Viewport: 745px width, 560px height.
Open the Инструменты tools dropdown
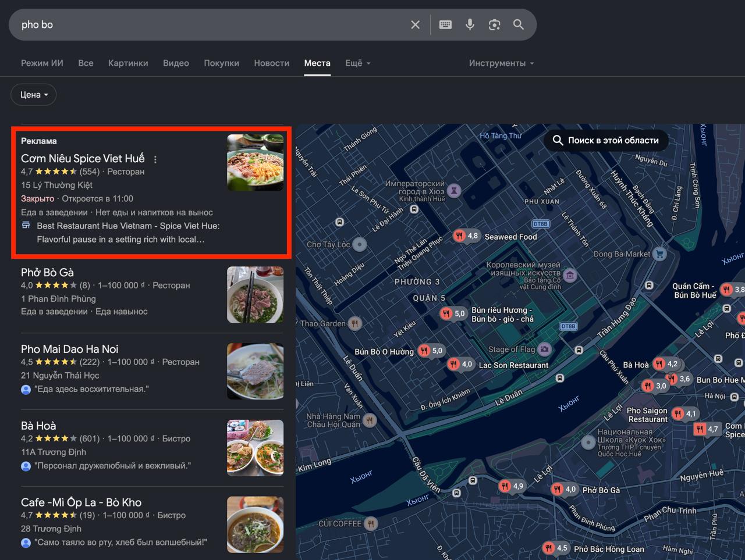[x=501, y=63]
